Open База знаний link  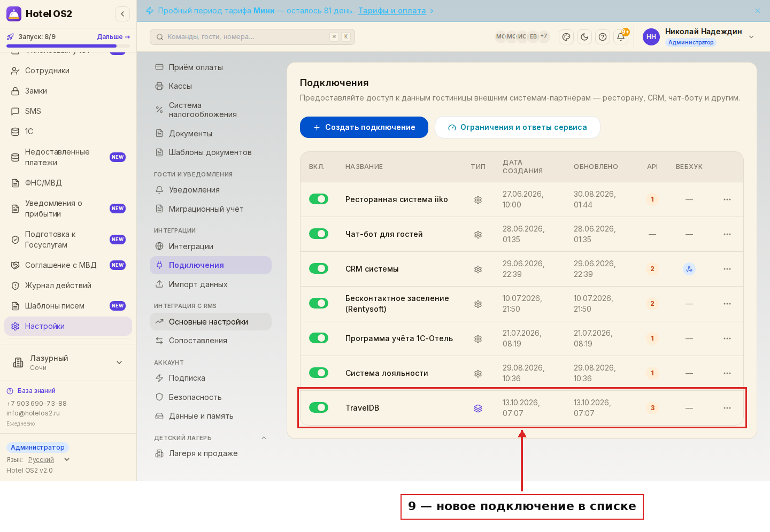click(x=31, y=391)
